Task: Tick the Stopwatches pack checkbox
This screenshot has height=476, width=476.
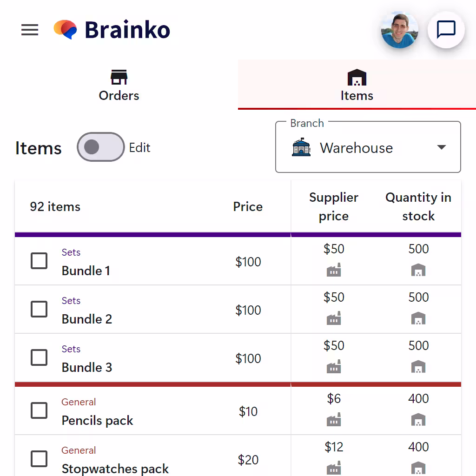Action: (x=39, y=459)
